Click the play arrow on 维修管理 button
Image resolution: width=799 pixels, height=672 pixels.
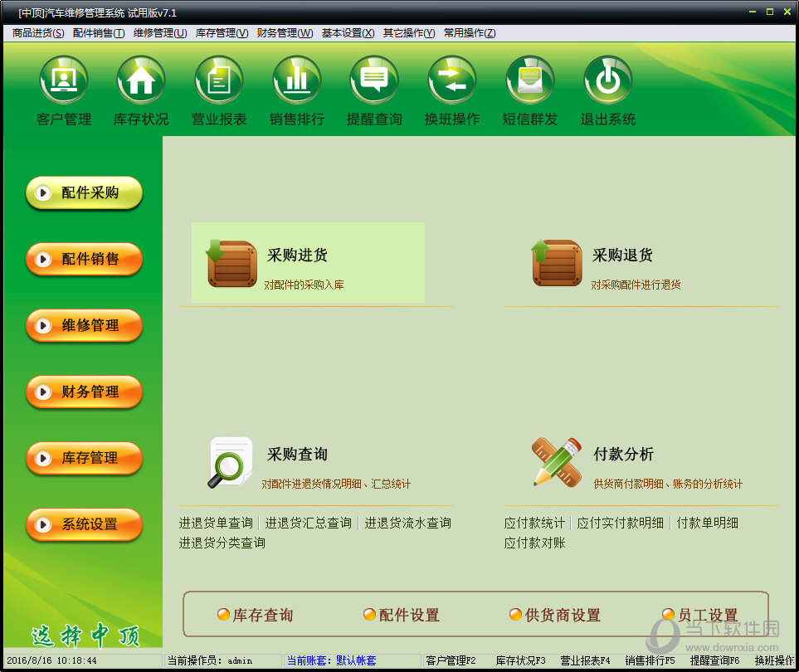tap(43, 325)
